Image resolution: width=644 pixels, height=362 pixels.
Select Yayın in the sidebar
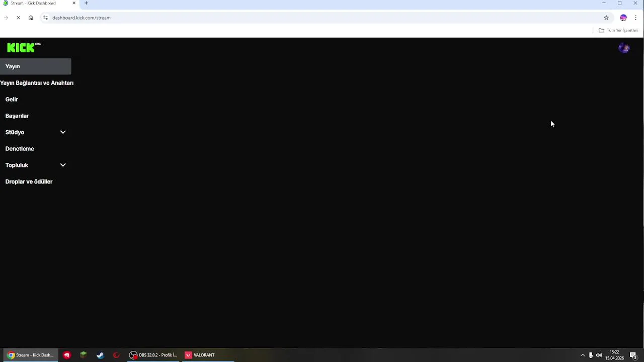point(35,66)
